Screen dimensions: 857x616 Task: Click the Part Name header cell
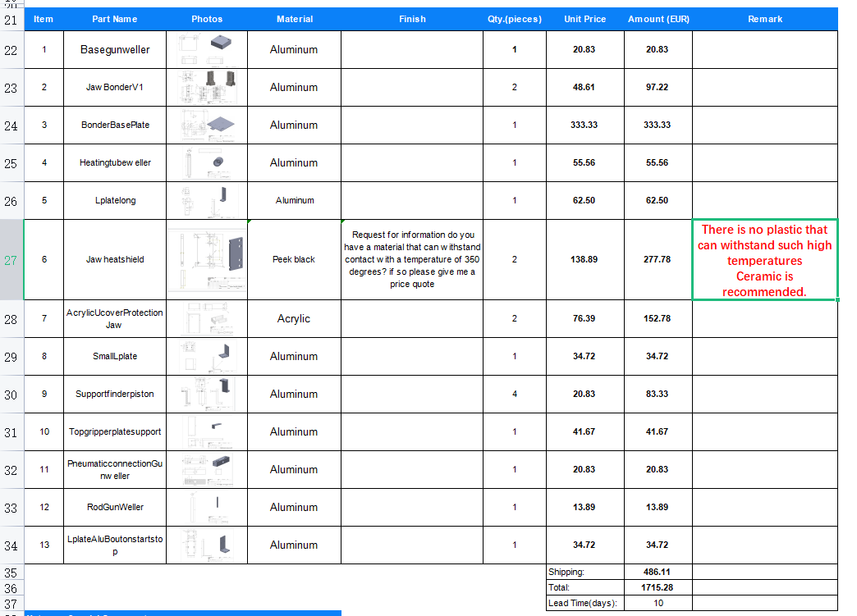pos(115,19)
